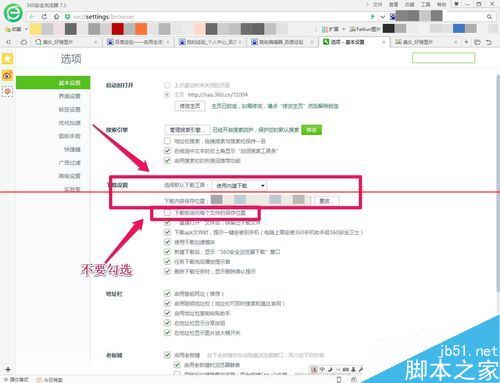This screenshot has height=383, width=500.
Task: Toggle new download shows 360 window checkbox
Action: click(x=167, y=252)
